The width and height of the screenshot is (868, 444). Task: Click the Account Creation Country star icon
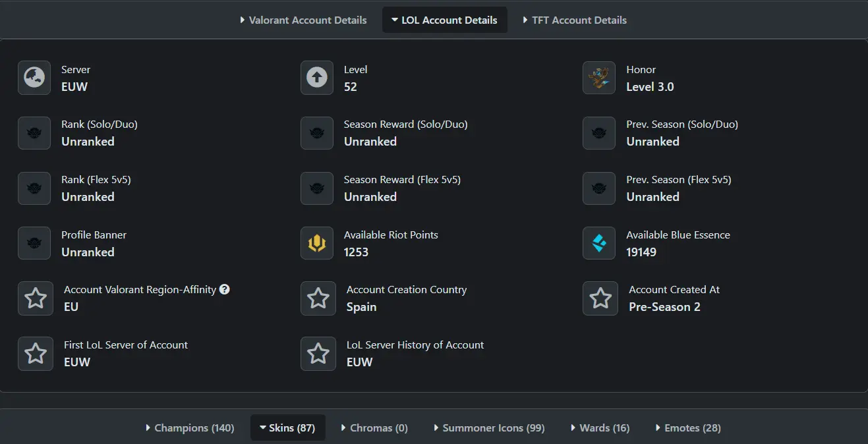318,298
